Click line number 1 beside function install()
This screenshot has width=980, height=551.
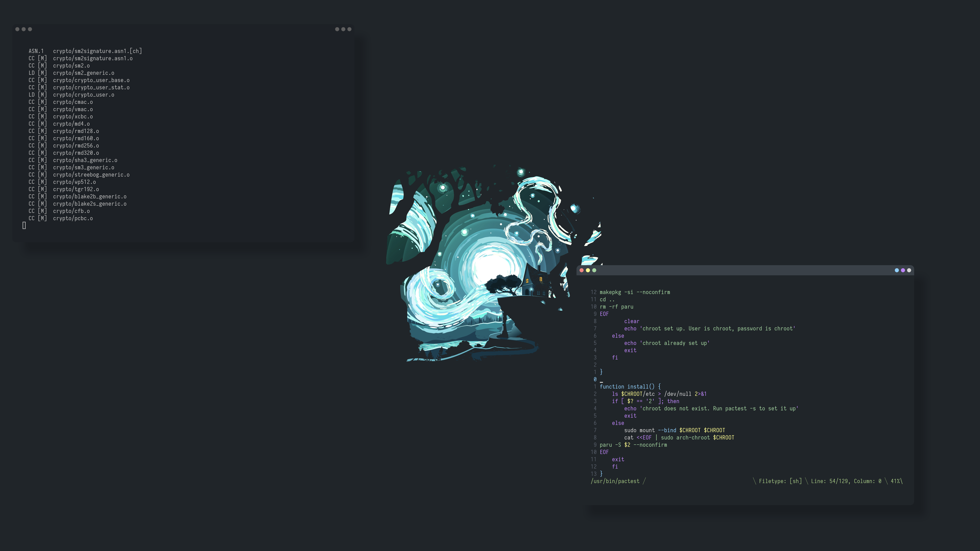595,386
